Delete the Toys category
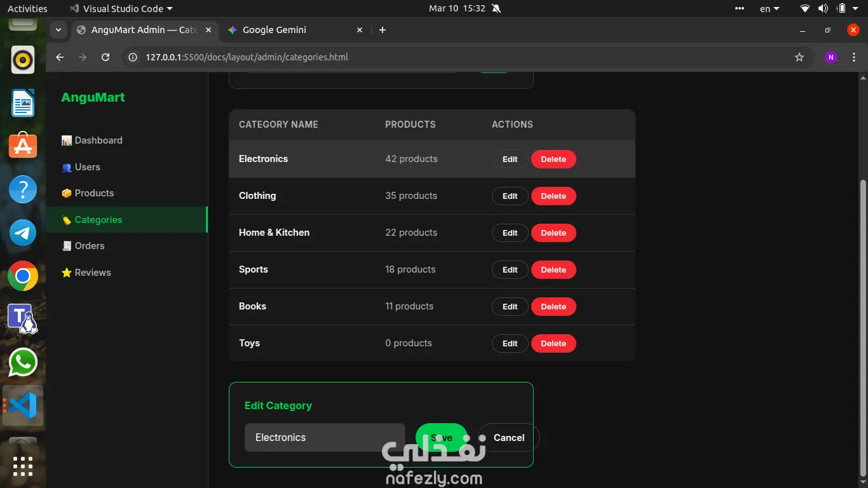The image size is (868, 488). point(553,344)
